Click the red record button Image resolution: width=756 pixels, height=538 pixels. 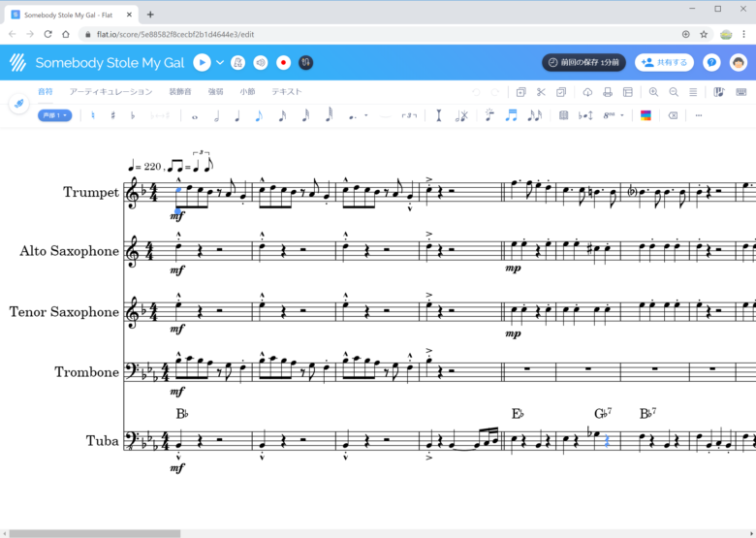pyautogui.click(x=283, y=63)
